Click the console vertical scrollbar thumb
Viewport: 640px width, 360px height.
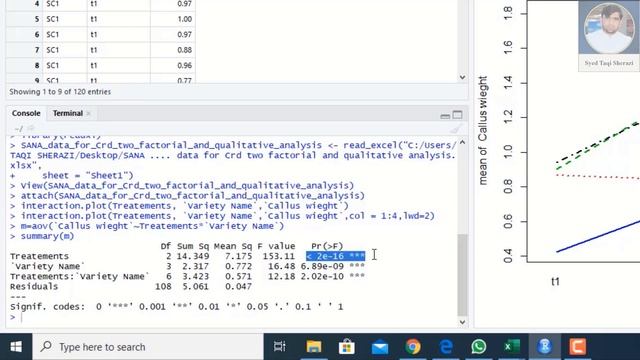462,275
